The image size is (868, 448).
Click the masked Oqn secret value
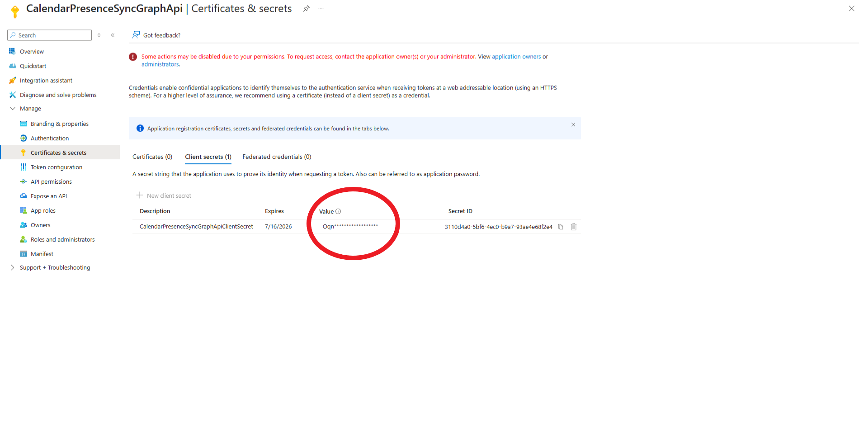[x=350, y=227]
